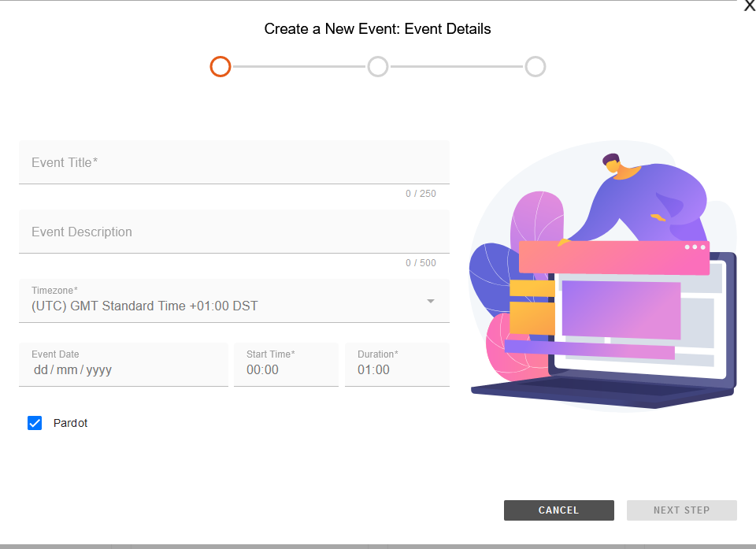Uncheck the Pardot checkbox
The height and width of the screenshot is (549, 756).
[35, 423]
